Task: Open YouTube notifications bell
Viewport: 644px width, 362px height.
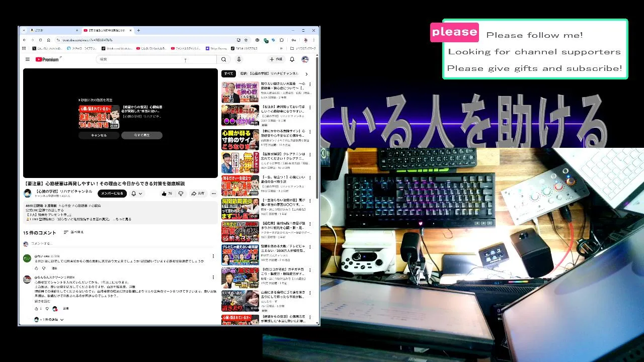Action: (x=292, y=59)
